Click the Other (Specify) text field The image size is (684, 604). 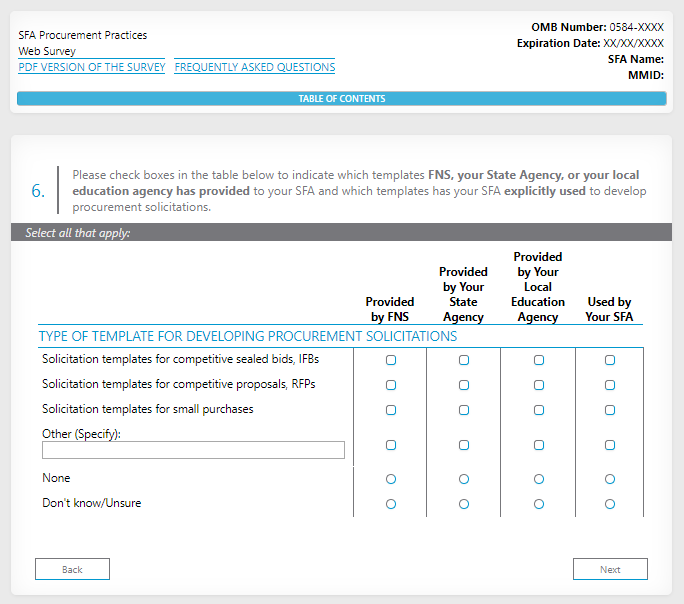click(193, 450)
